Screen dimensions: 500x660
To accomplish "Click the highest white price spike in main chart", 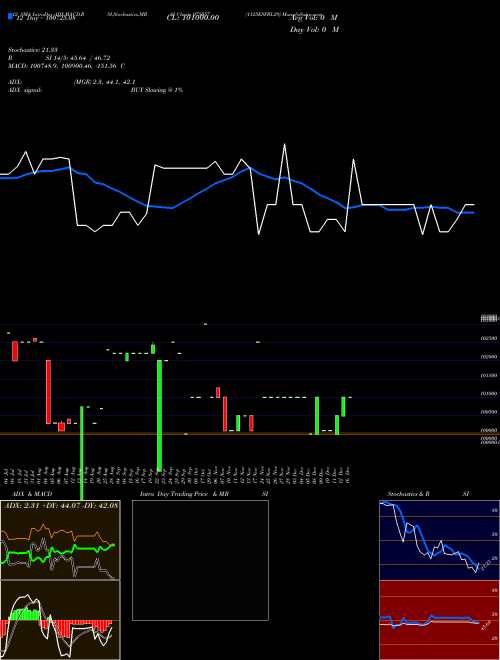I will 285,145.
